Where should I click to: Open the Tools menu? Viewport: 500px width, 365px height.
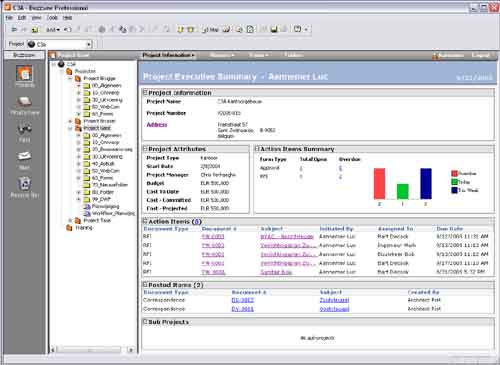point(52,18)
